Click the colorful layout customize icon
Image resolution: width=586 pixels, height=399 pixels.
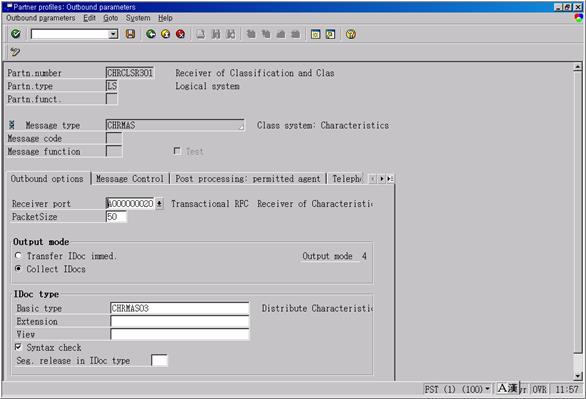point(579,18)
